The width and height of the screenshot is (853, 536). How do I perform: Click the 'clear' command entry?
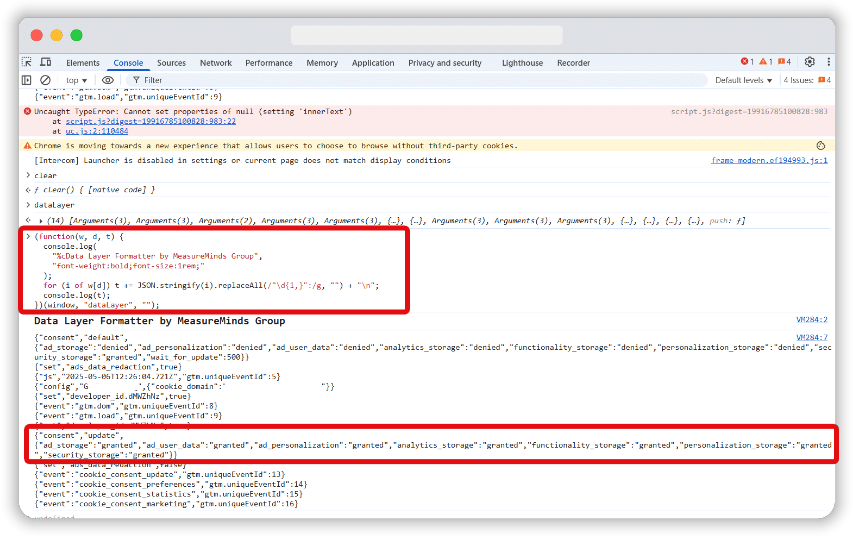[45, 176]
